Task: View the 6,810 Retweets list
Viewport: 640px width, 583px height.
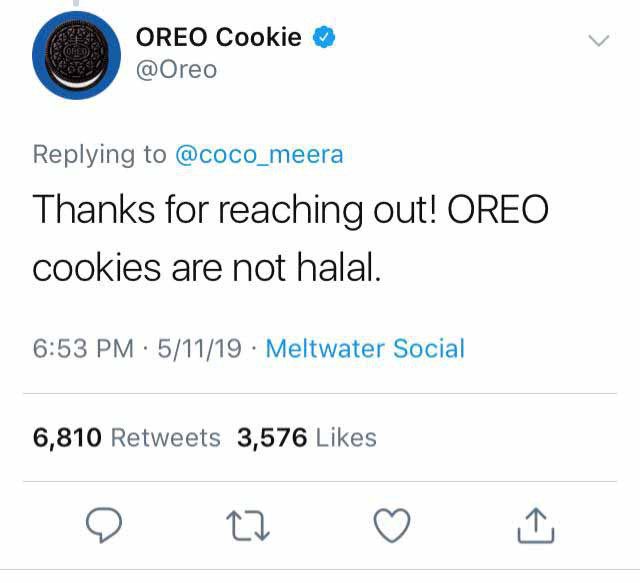Action: 127,438
